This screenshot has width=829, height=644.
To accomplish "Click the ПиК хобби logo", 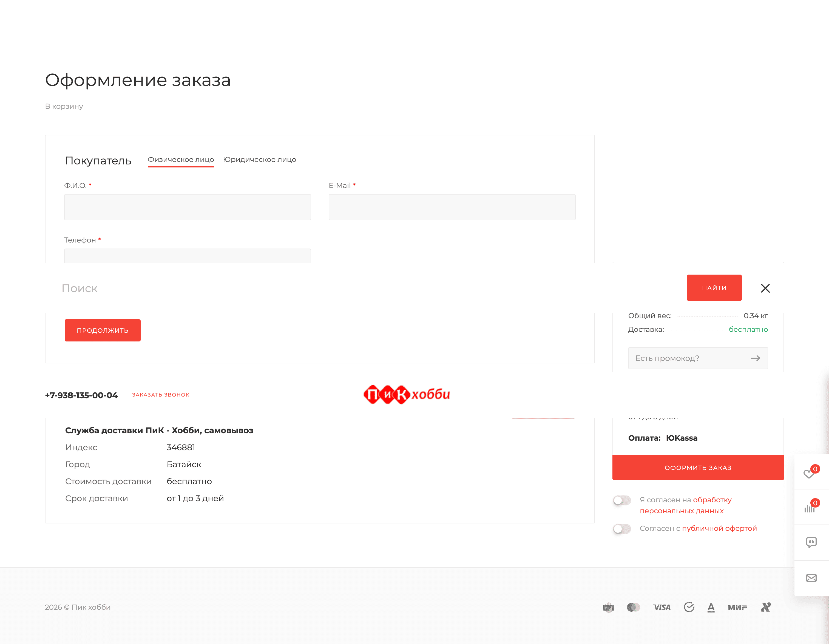I will [x=407, y=395].
